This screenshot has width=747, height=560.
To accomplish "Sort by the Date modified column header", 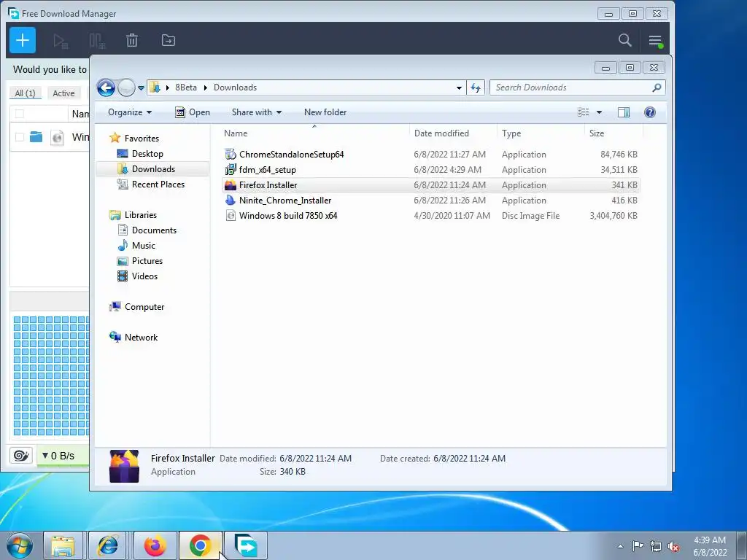I will pyautogui.click(x=453, y=133).
